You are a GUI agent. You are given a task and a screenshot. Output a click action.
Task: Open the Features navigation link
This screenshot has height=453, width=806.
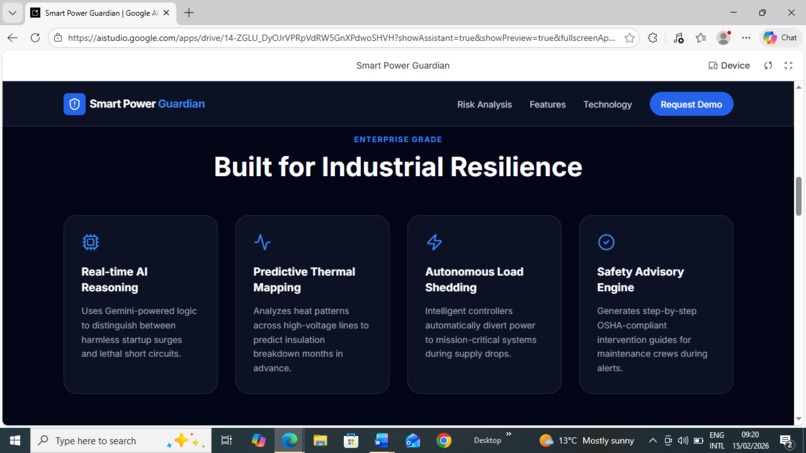(547, 104)
